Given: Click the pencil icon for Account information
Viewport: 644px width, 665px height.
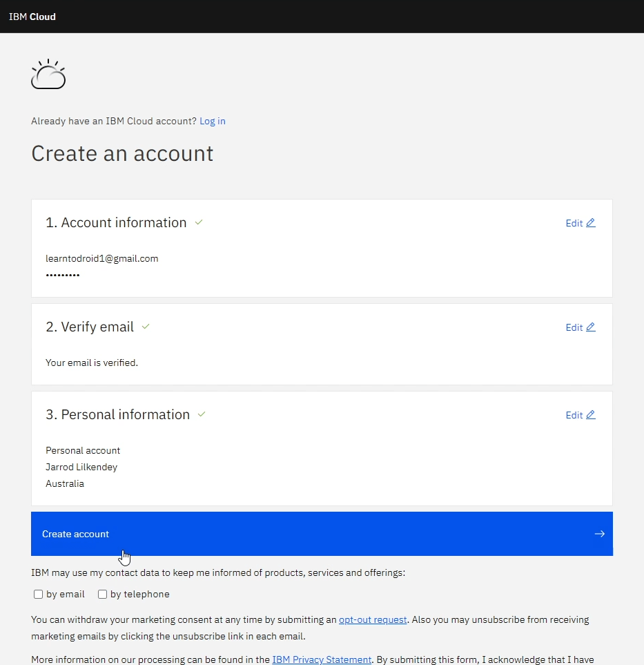Looking at the screenshot, I should click(x=590, y=223).
